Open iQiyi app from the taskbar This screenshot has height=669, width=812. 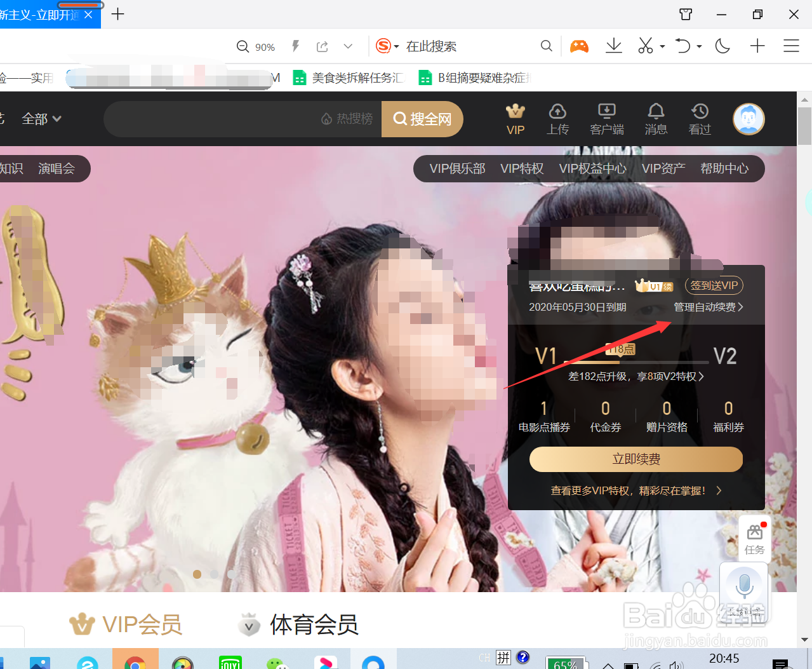tap(230, 662)
